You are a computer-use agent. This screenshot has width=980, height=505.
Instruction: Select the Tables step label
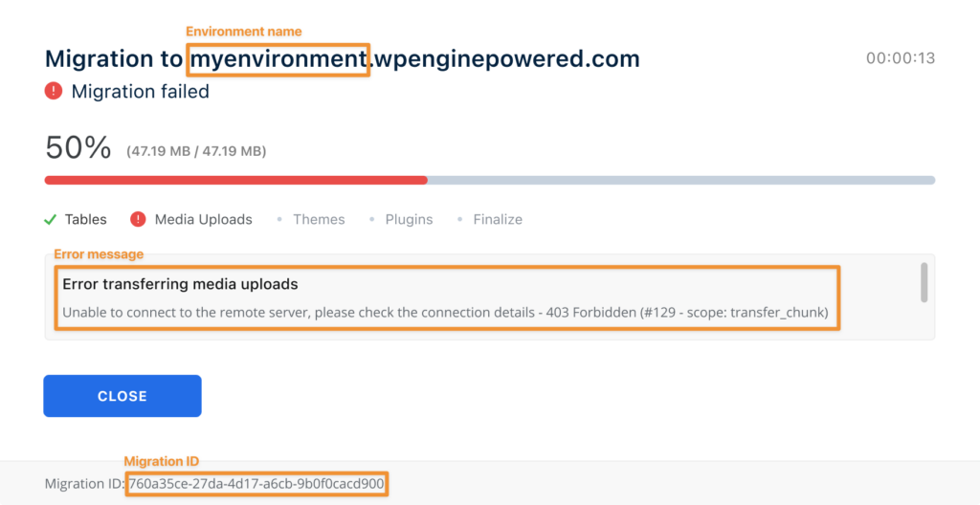[x=85, y=219]
